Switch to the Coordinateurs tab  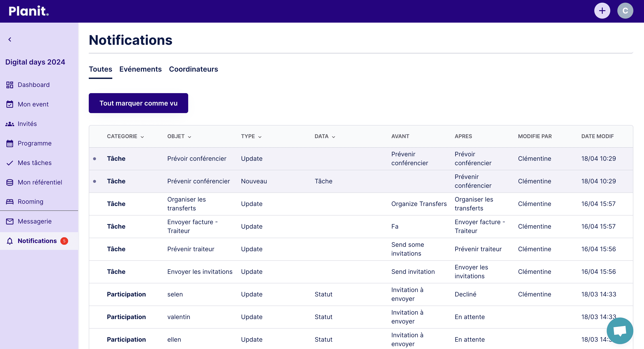(x=194, y=69)
